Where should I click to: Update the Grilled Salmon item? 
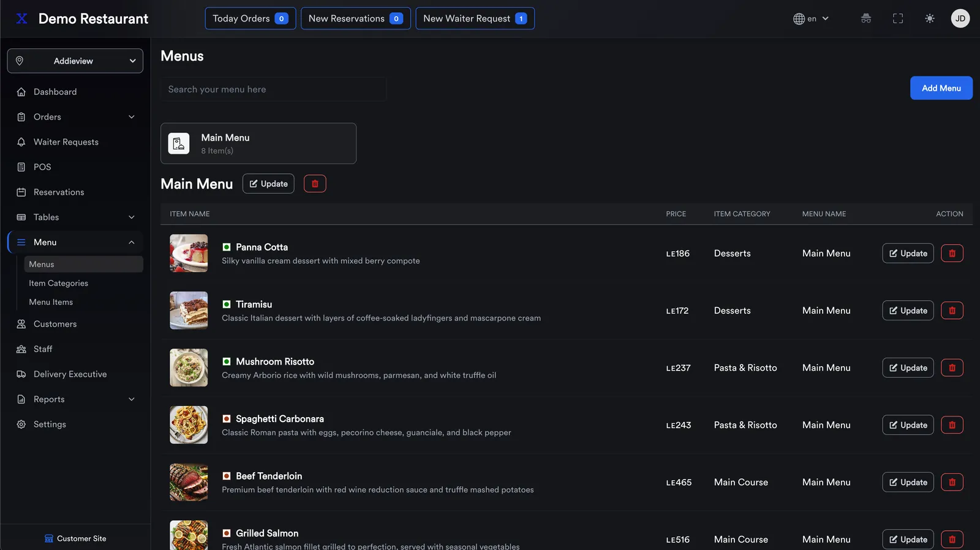click(908, 540)
